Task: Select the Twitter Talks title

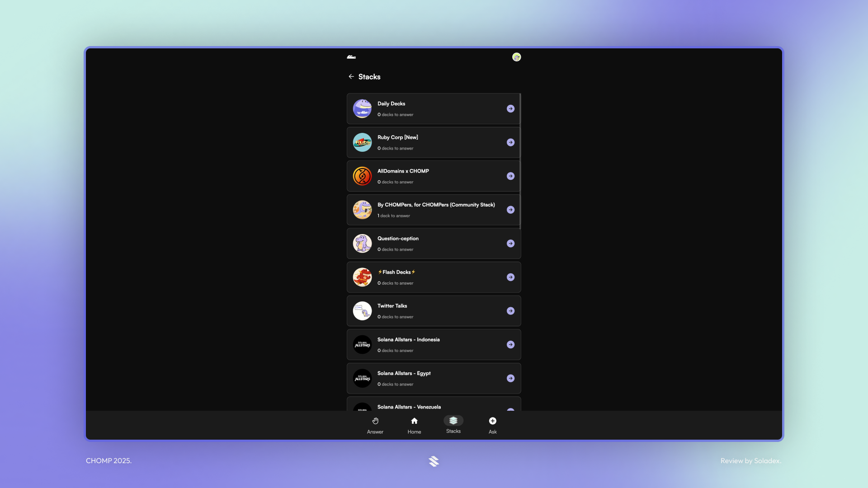Action: click(x=392, y=306)
